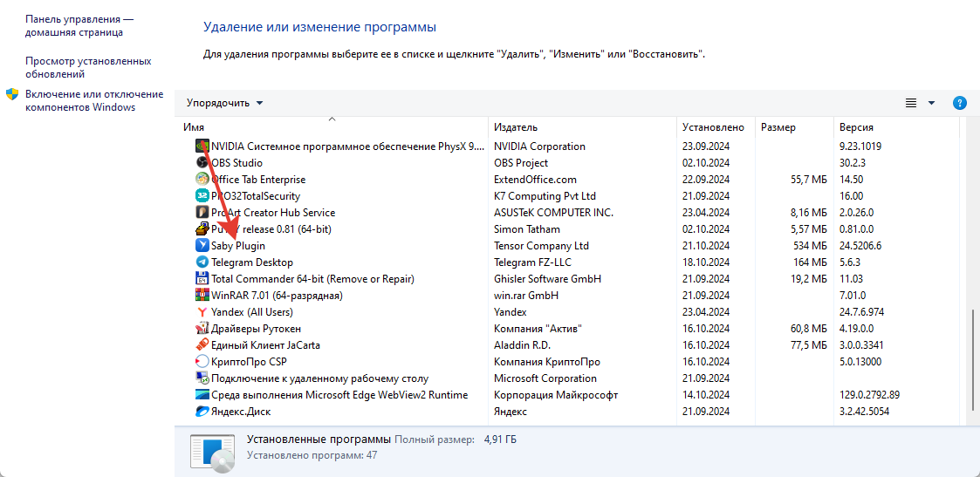
Task: Sort programs by Установлено date column
Action: pos(713,127)
